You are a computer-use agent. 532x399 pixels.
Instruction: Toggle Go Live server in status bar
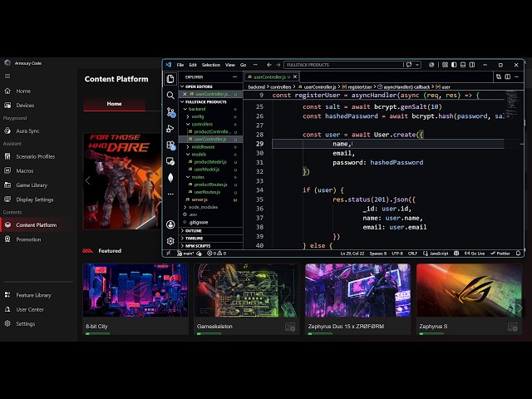[x=475, y=253]
